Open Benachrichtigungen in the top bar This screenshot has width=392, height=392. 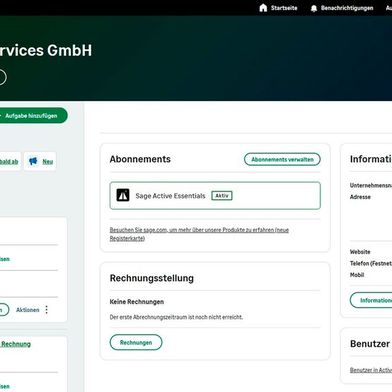tap(347, 8)
